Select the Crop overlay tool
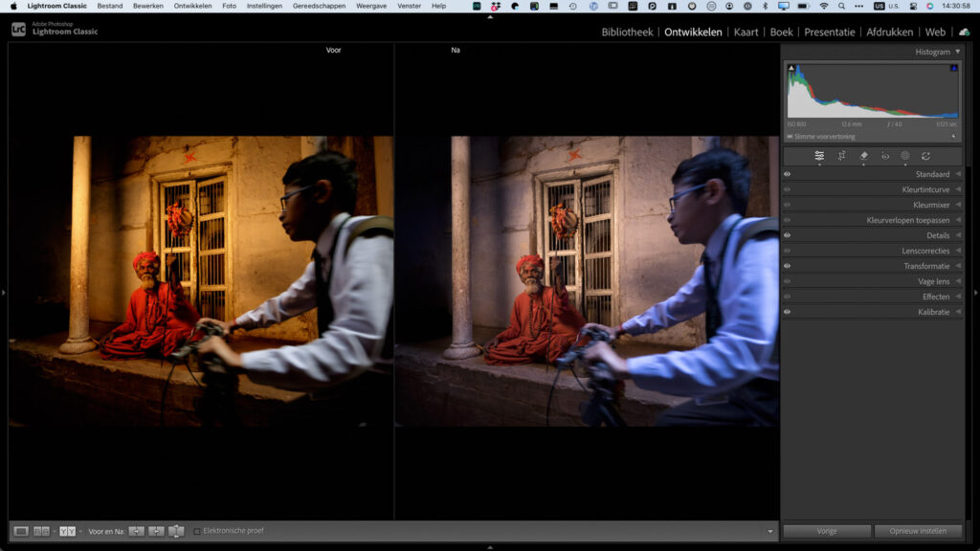 (x=842, y=156)
